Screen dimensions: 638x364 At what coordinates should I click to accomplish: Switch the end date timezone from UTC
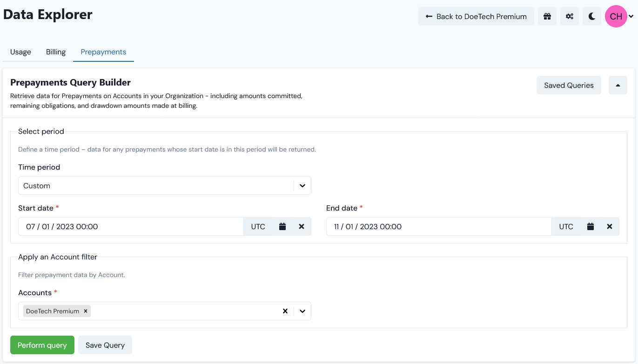tap(566, 226)
